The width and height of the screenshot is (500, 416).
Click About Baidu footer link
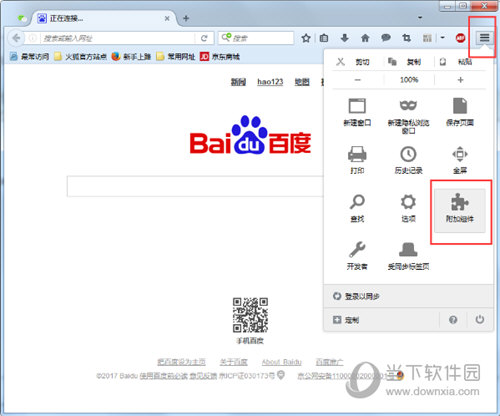282,362
